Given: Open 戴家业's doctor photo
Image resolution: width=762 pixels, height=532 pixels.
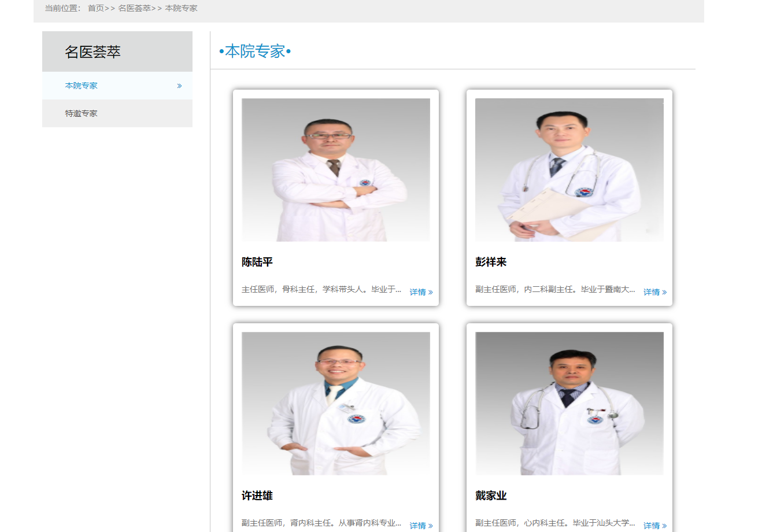Looking at the screenshot, I should coord(569,404).
